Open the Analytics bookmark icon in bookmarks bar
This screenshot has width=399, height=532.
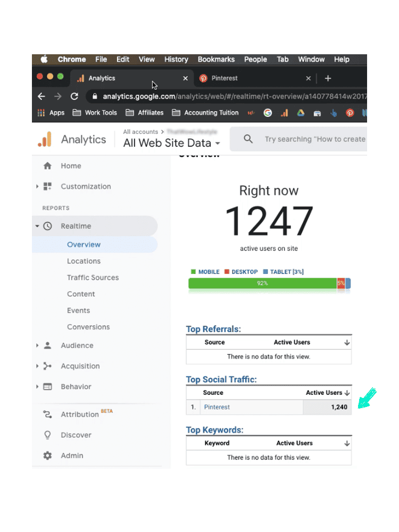coord(284,113)
